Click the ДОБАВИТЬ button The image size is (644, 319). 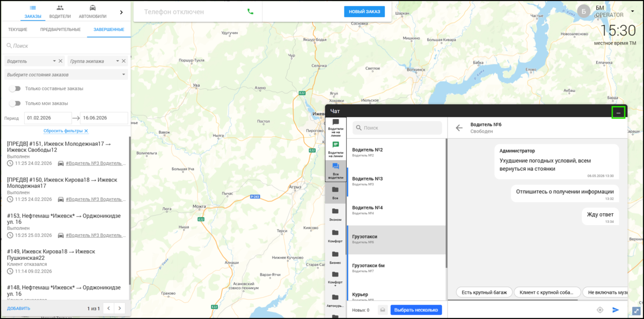pyautogui.click(x=19, y=308)
